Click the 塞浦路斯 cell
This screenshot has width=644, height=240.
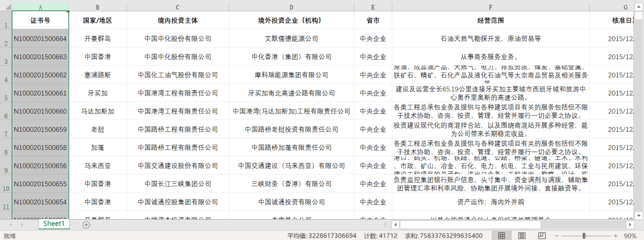(x=97, y=75)
